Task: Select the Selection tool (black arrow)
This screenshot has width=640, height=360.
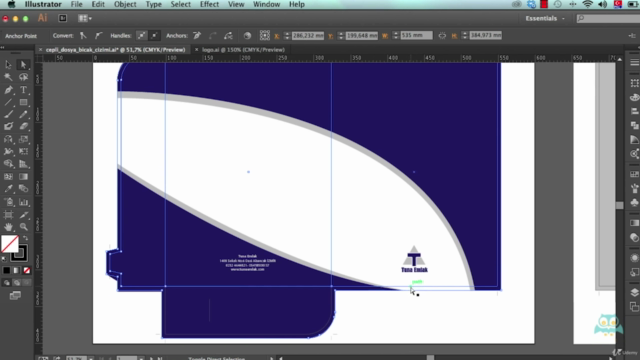Action: coord(8,64)
